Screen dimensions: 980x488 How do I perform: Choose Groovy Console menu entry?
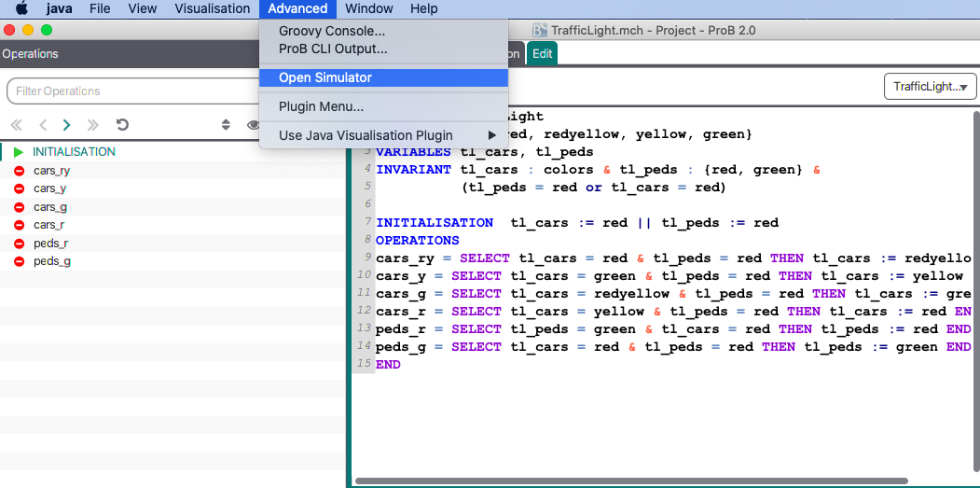click(x=332, y=31)
